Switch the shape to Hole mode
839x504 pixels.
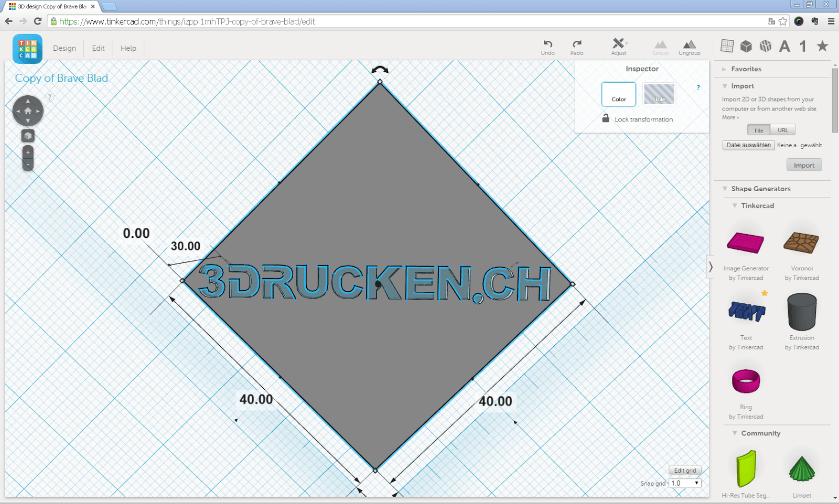pos(659,95)
